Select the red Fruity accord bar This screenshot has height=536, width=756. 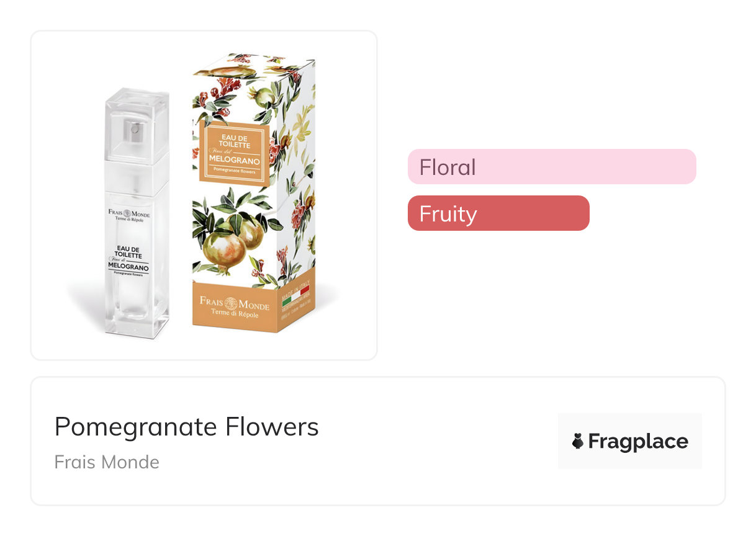click(x=498, y=213)
